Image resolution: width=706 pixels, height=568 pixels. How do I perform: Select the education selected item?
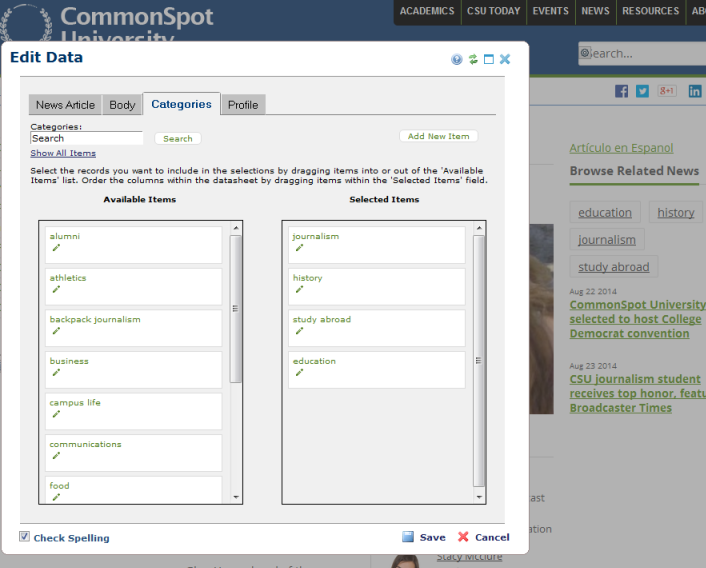[x=376, y=370]
